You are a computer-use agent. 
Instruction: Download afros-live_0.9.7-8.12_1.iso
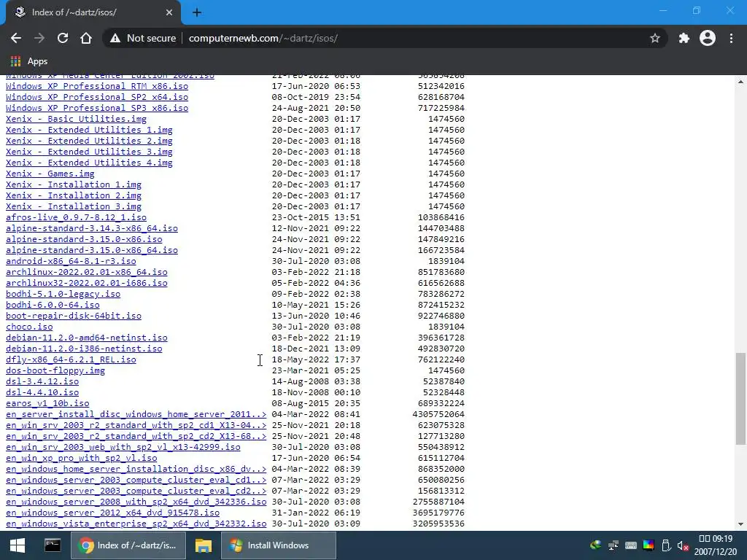[76, 217]
